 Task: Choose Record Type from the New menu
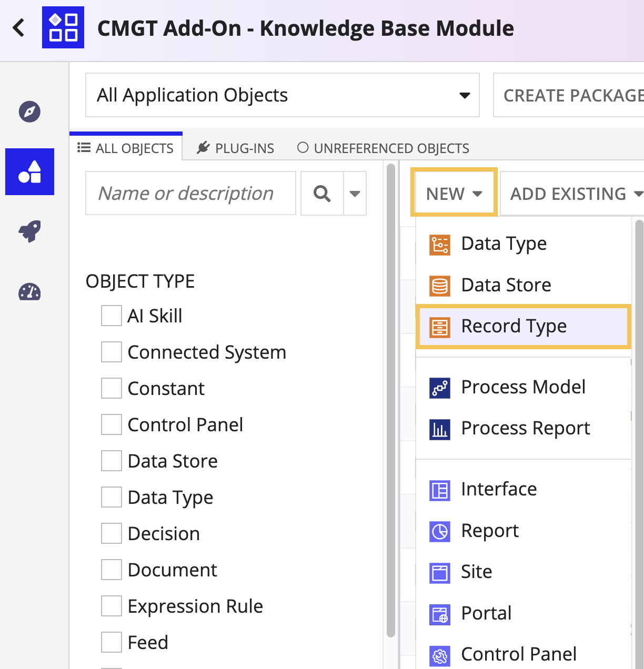(x=524, y=327)
